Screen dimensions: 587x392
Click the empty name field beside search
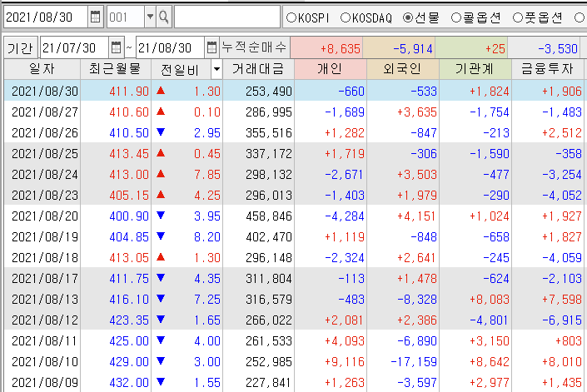coord(227,17)
